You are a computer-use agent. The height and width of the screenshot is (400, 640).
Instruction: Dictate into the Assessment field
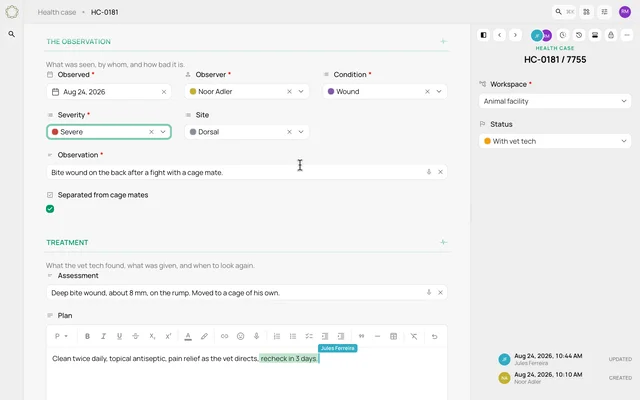click(x=429, y=292)
